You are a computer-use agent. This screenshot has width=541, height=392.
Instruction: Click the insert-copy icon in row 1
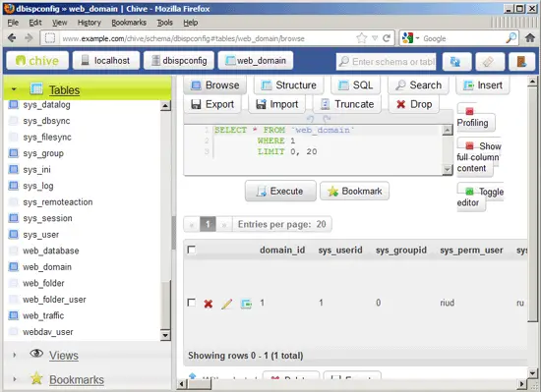tap(246, 304)
